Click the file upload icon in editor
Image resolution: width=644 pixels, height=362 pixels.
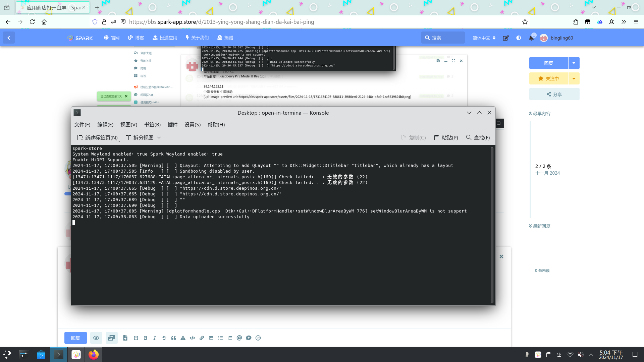pos(125,338)
